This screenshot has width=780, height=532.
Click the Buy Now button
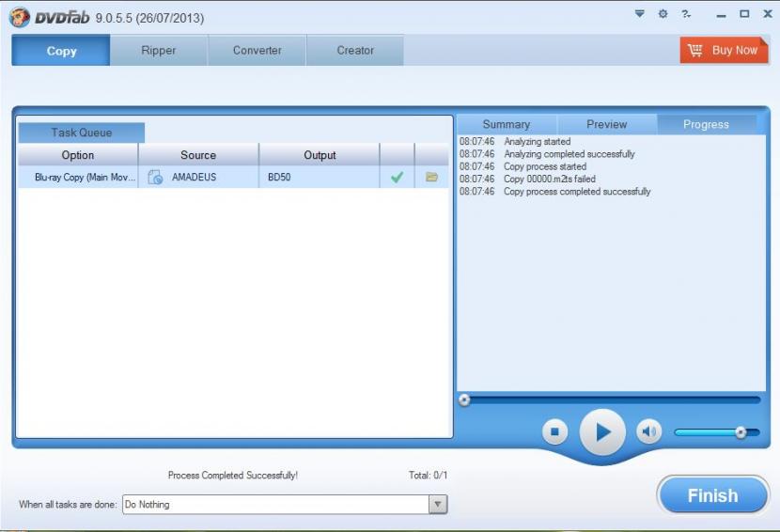pyautogui.click(x=725, y=50)
